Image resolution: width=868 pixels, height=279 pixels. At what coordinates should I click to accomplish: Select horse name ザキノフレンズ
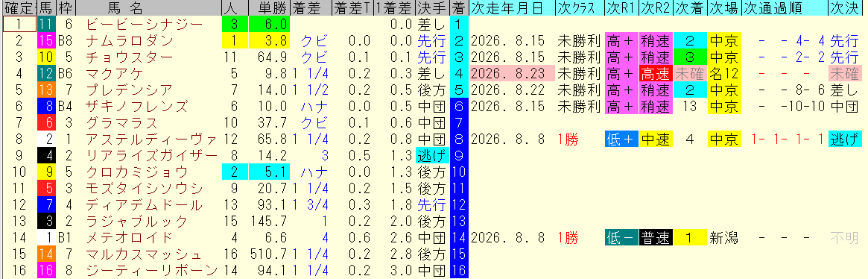137,106
